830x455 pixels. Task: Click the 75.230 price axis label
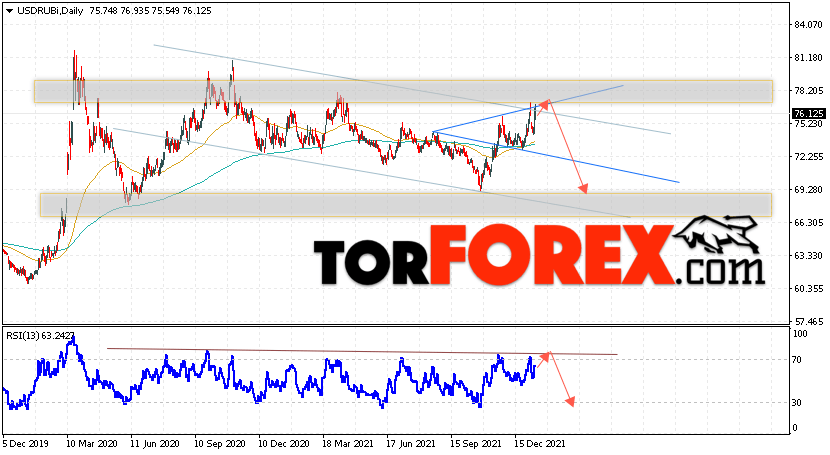[x=809, y=124]
